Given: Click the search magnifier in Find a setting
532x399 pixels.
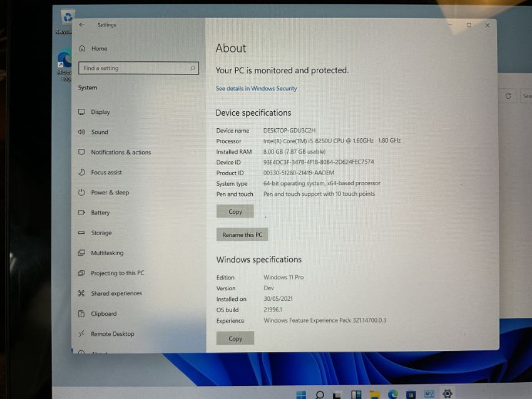Looking at the screenshot, I should click(x=192, y=68).
